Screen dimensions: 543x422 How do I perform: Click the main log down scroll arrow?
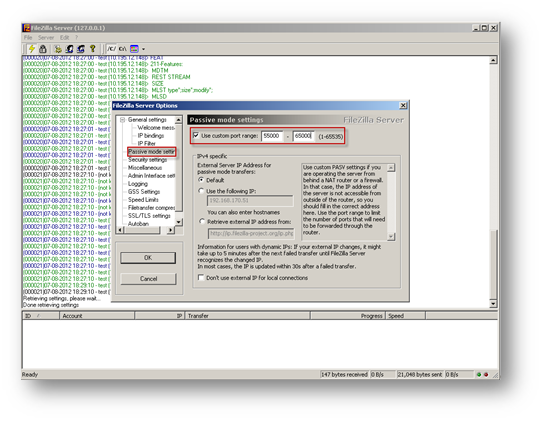[x=493, y=304]
